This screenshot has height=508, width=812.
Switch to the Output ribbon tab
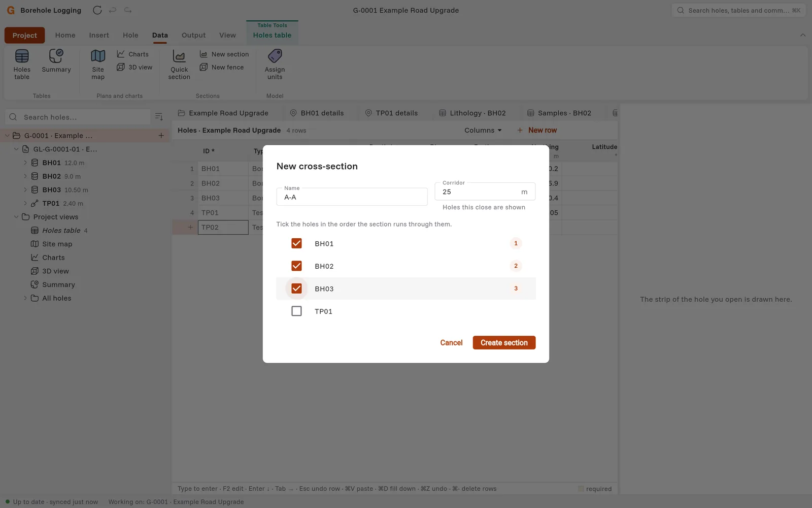[x=193, y=35]
